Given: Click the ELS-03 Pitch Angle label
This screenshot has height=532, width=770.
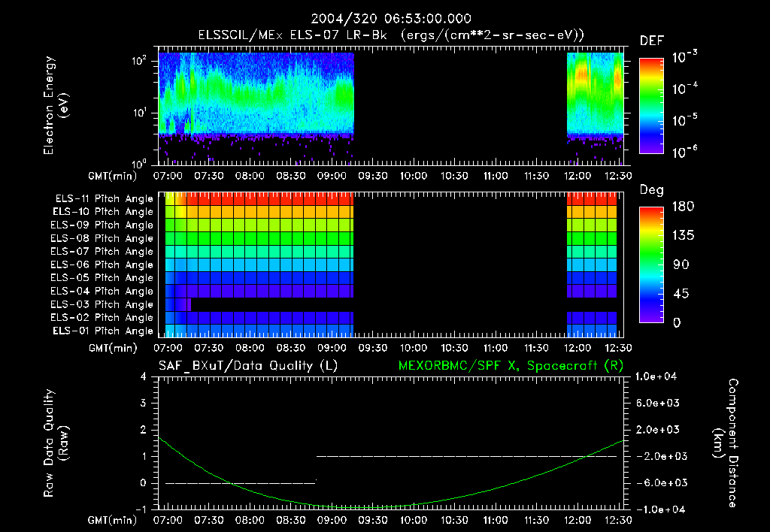Looking at the screenshot, I should (102, 304).
